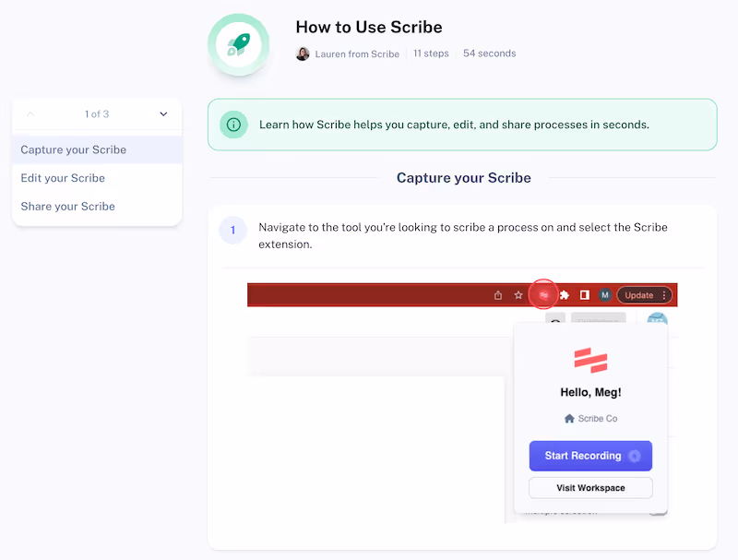
Task: Click the 54 seconds label
Action: 490,54
